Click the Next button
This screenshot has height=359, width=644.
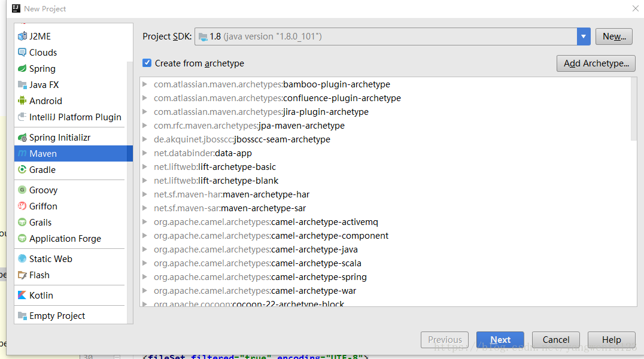tap(500, 340)
